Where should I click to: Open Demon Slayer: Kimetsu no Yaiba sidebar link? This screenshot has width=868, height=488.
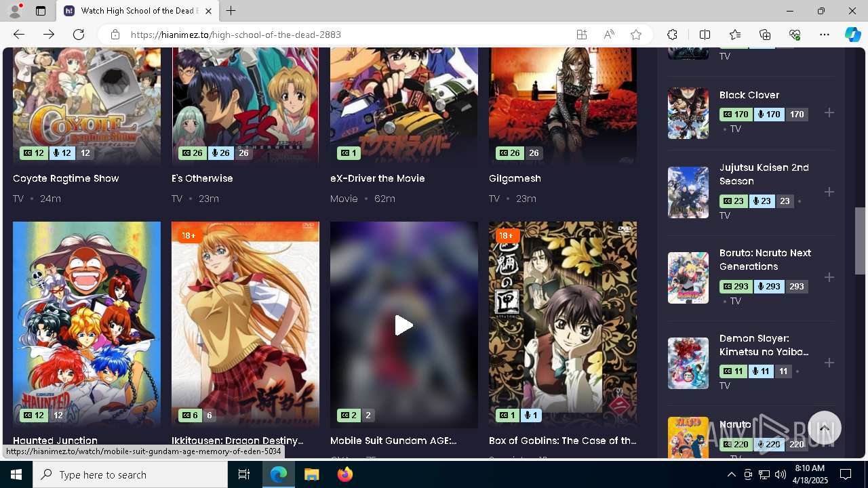click(764, 345)
